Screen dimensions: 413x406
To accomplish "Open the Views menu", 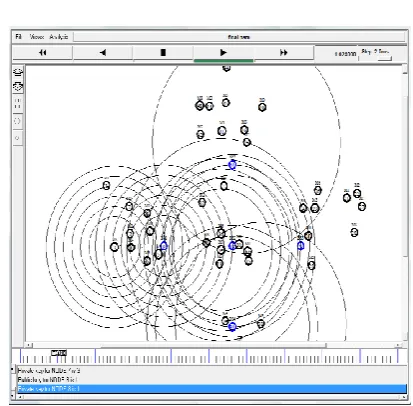I will coord(37,37).
